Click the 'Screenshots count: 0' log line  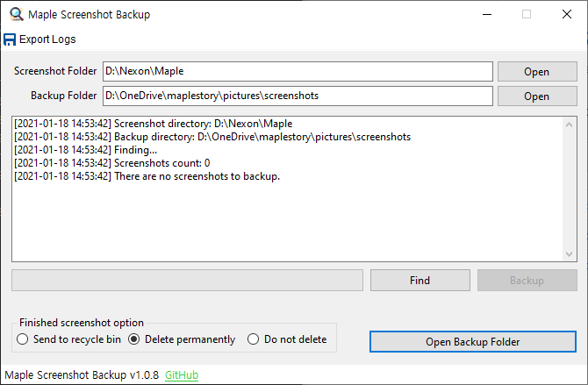pyautogui.click(x=111, y=163)
